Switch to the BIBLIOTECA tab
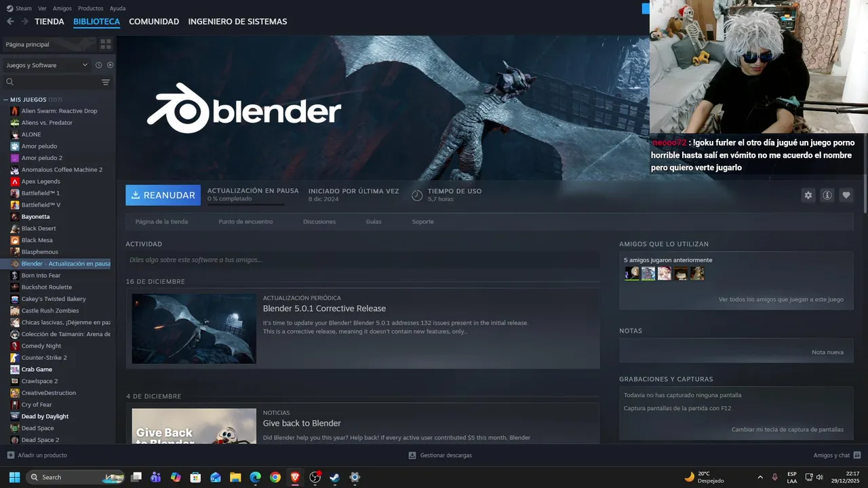 pos(96,22)
